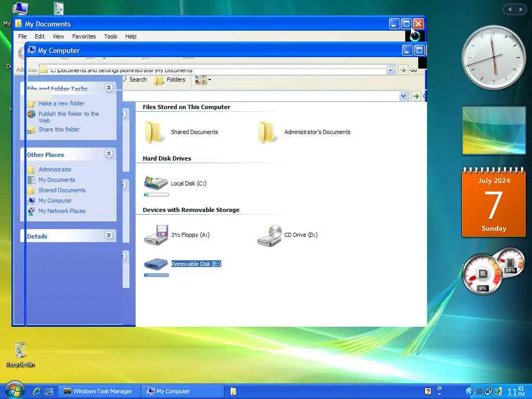Click the taskbar clock
The image size is (532, 399).
tap(516, 391)
